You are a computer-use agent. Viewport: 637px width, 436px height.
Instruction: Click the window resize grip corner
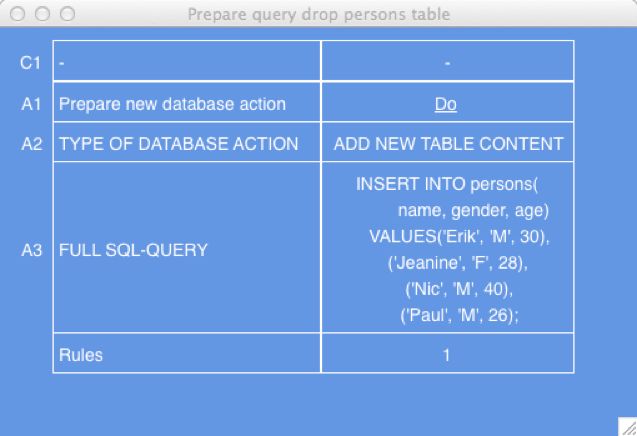628,427
